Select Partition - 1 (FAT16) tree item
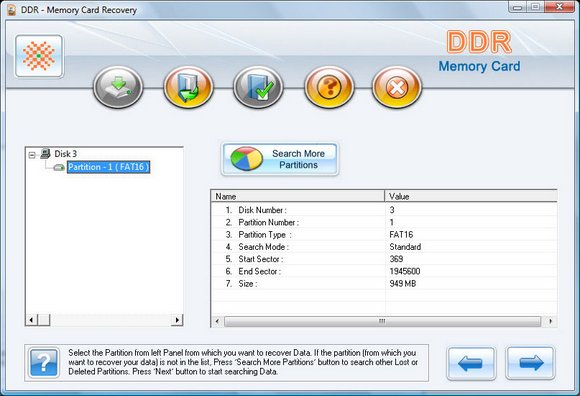Image resolution: width=580 pixels, height=396 pixels. click(x=108, y=167)
